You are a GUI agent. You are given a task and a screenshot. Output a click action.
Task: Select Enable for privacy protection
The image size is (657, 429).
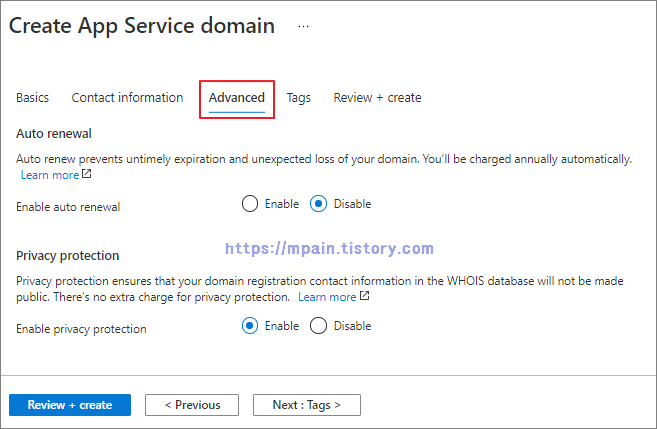click(x=250, y=326)
